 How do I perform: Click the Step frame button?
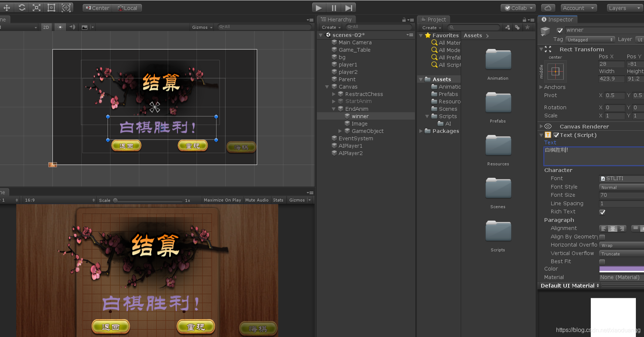coord(349,8)
